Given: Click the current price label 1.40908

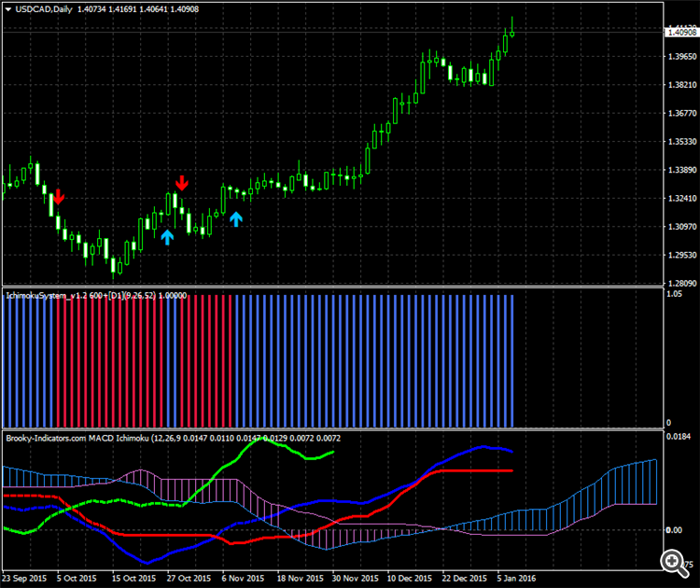Looking at the screenshot, I should [x=681, y=32].
